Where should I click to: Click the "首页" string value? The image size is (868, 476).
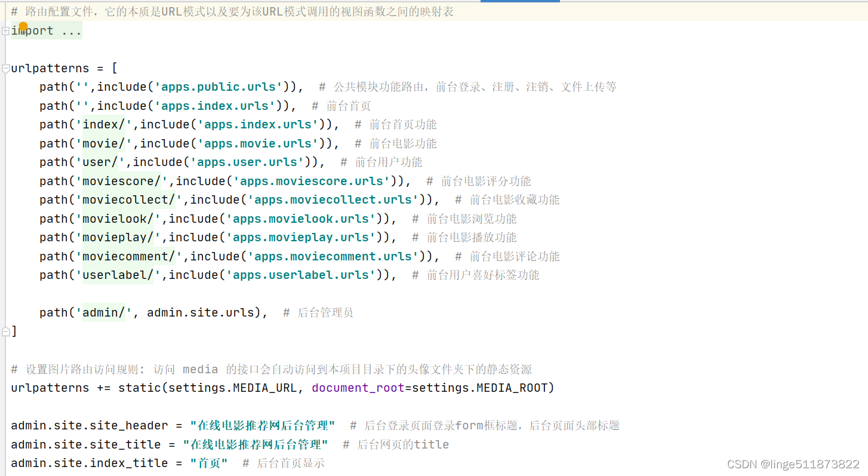tap(209, 463)
